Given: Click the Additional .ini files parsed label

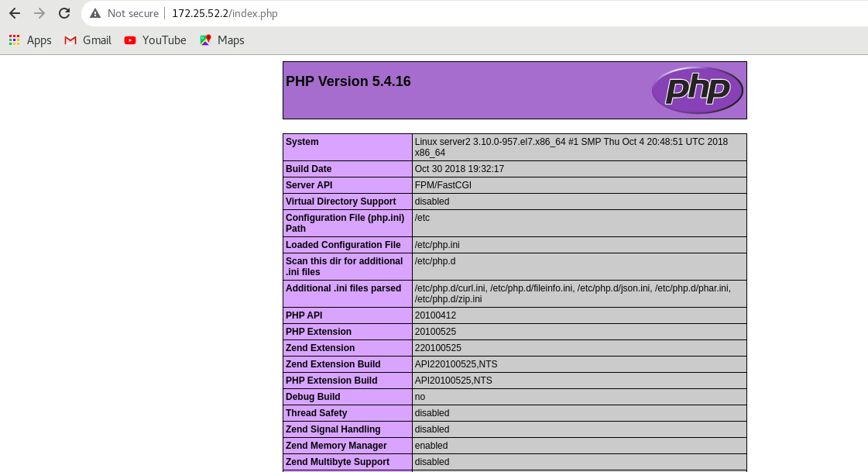Looking at the screenshot, I should [x=343, y=288].
